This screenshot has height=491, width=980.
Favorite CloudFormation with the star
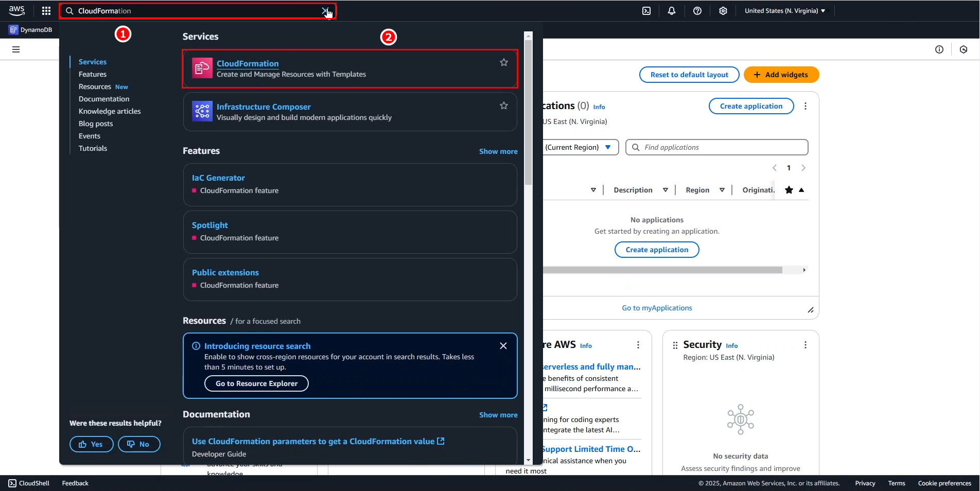tap(504, 62)
